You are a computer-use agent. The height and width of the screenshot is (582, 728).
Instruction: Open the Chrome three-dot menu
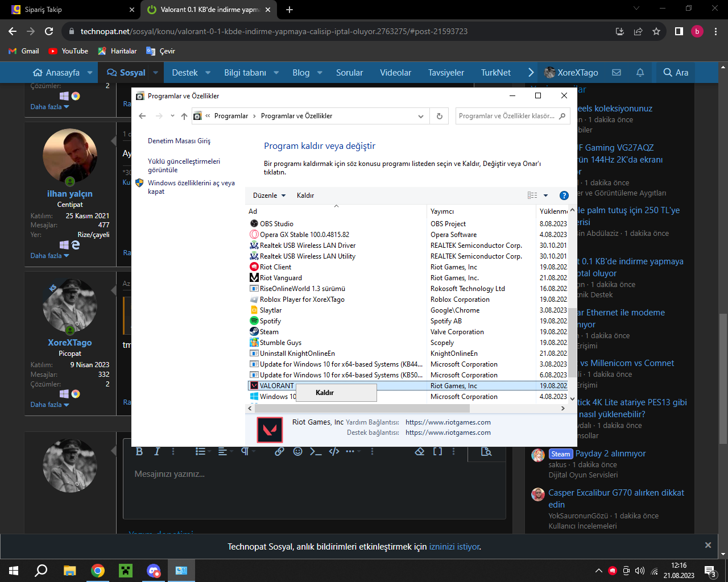(x=715, y=31)
